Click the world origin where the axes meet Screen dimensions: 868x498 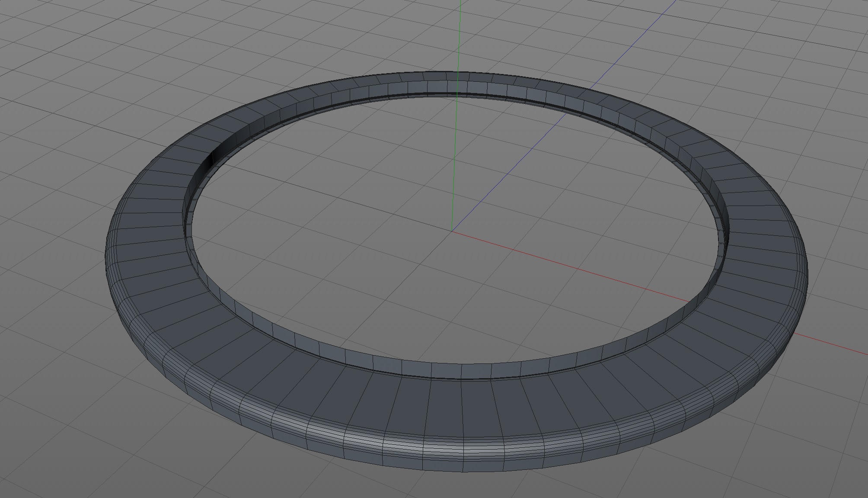(x=452, y=231)
